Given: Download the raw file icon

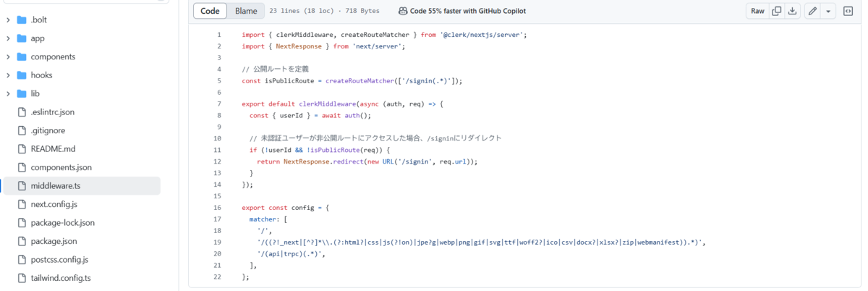Looking at the screenshot, I should [792, 11].
